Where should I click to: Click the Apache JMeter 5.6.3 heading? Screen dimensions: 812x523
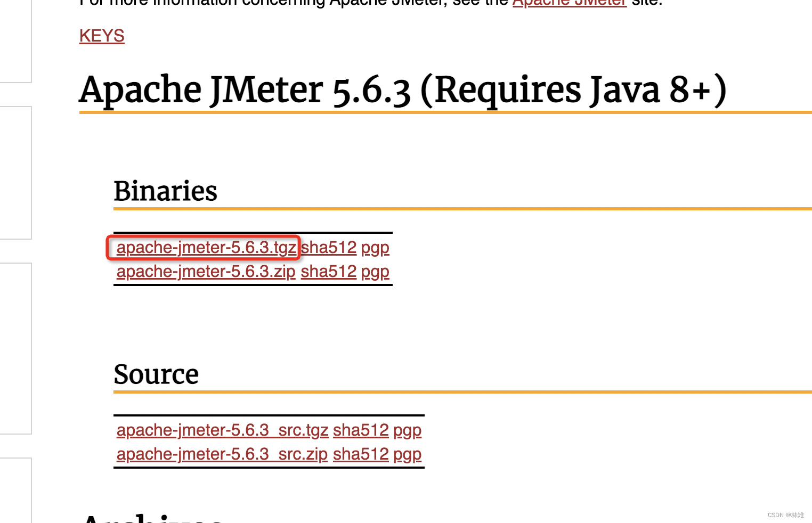(x=402, y=89)
